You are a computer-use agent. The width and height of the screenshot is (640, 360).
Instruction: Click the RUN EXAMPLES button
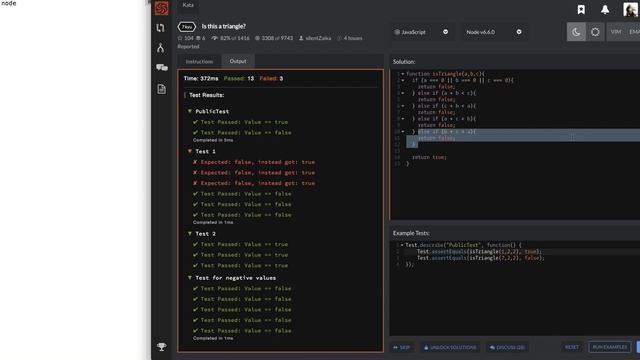pos(610,347)
